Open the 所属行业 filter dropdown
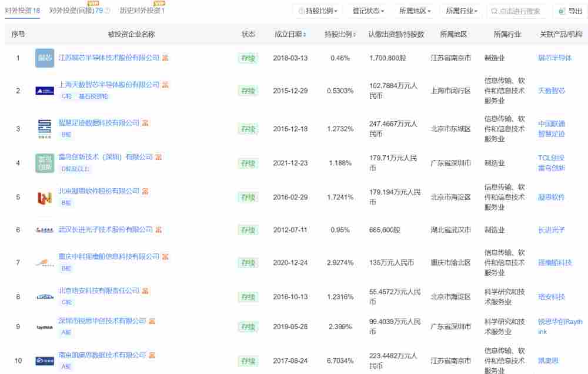The width and height of the screenshot is (588, 374). (461, 11)
